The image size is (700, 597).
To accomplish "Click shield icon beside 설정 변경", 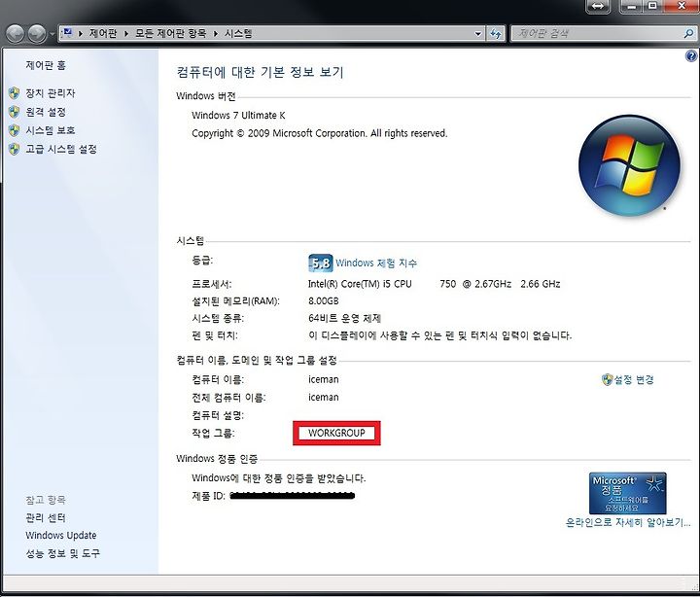I will click(607, 379).
